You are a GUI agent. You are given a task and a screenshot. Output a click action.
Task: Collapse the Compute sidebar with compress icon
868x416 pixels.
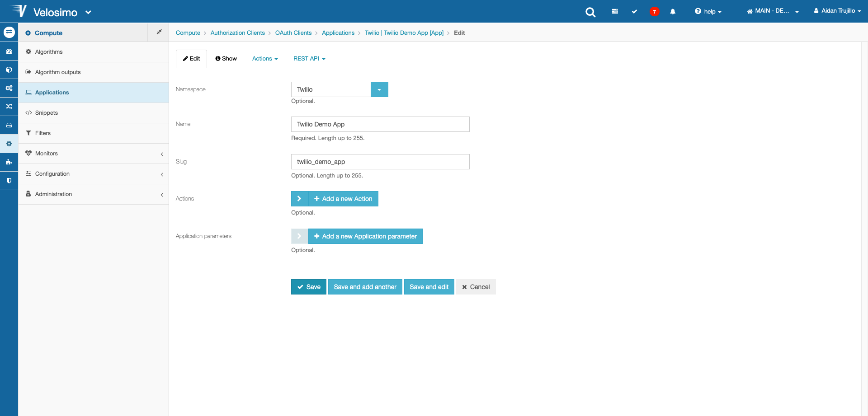(159, 32)
